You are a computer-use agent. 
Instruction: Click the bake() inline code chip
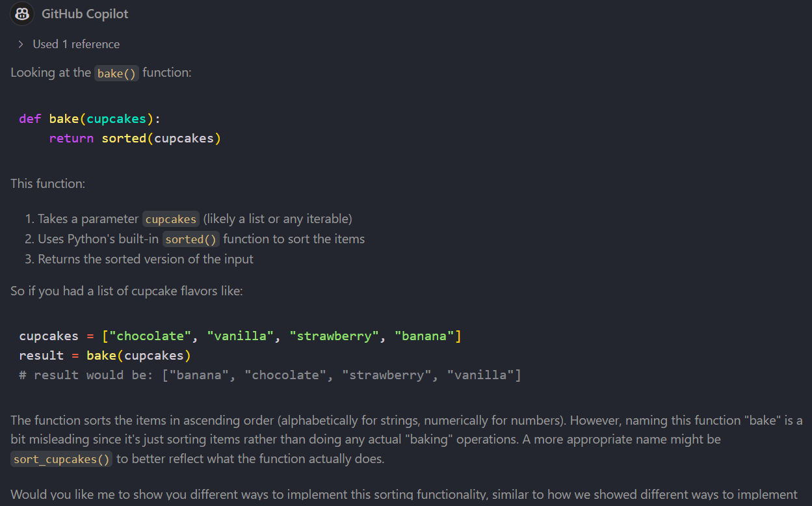(117, 73)
